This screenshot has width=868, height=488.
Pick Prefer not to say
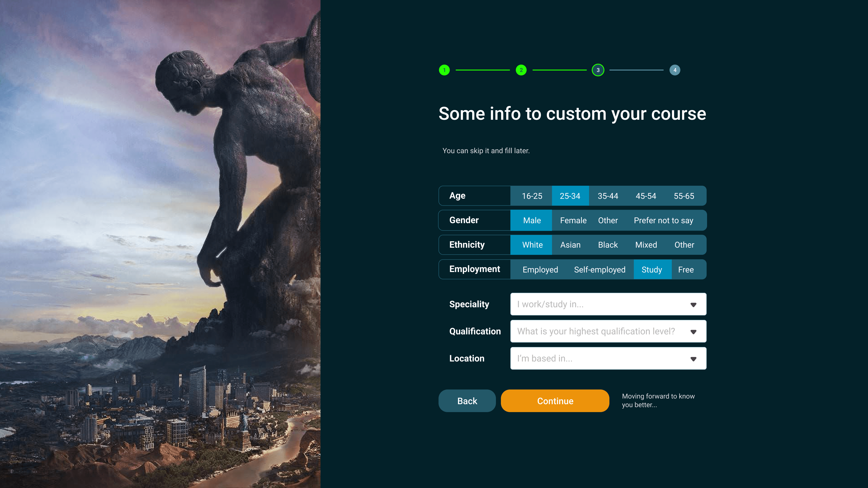point(663,221)
